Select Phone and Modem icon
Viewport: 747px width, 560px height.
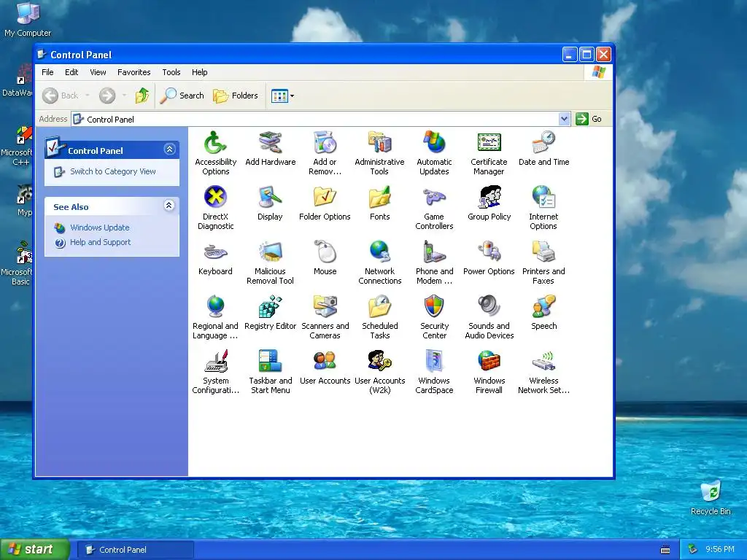click(x=434, y=252)
